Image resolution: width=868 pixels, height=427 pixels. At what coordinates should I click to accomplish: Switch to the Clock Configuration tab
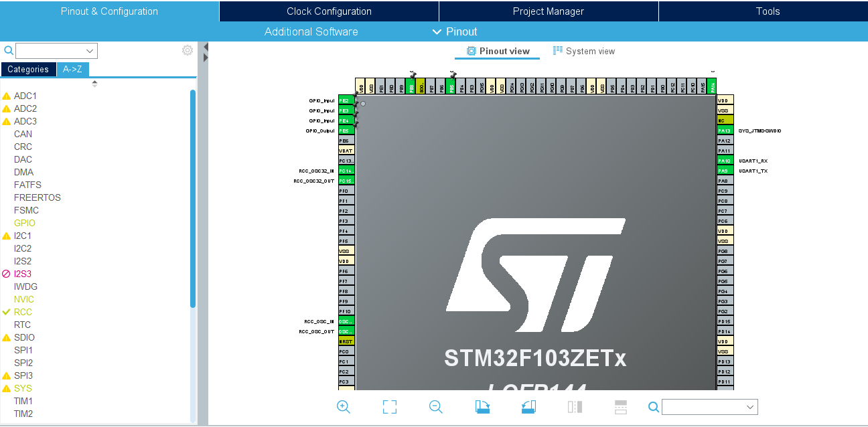(x=328, y=11)
